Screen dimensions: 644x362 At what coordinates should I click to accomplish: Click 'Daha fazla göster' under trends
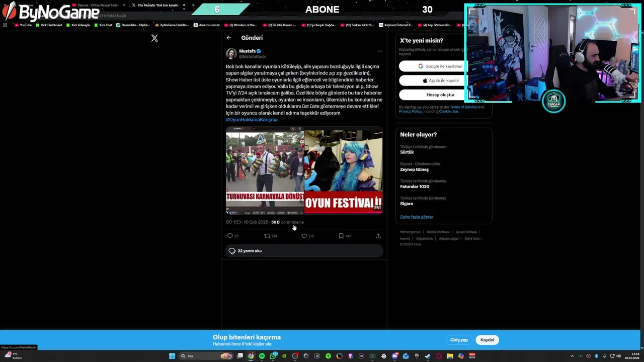(417, 217)
